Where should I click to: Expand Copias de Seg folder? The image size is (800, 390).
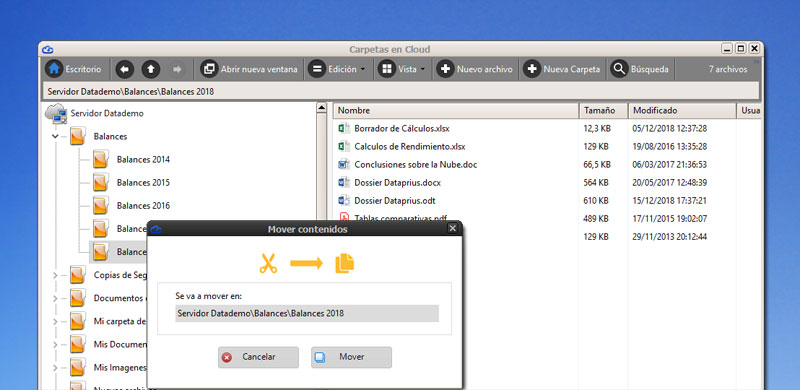click(x=55, y=275)
